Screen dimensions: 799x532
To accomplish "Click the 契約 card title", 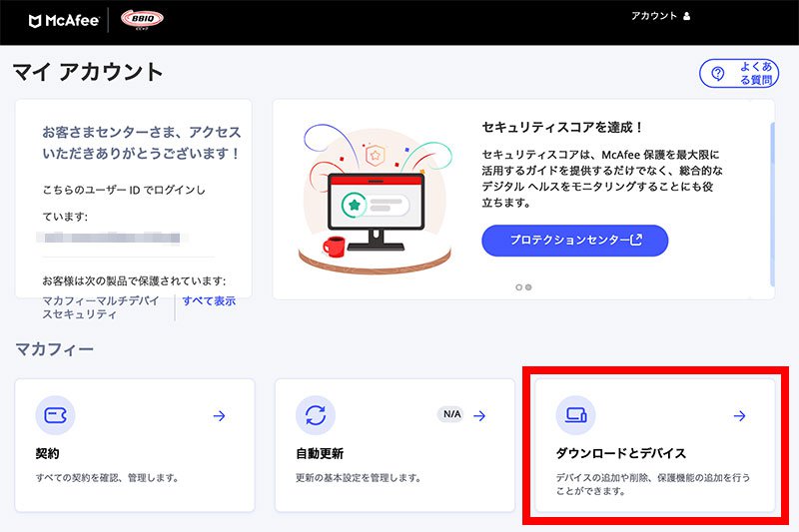I will [47, 453].
